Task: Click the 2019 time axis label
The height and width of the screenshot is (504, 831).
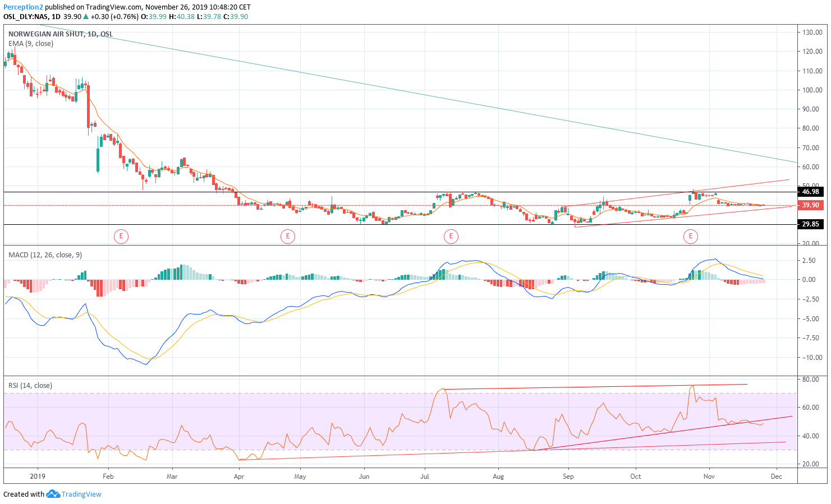Action: point(37,477)
